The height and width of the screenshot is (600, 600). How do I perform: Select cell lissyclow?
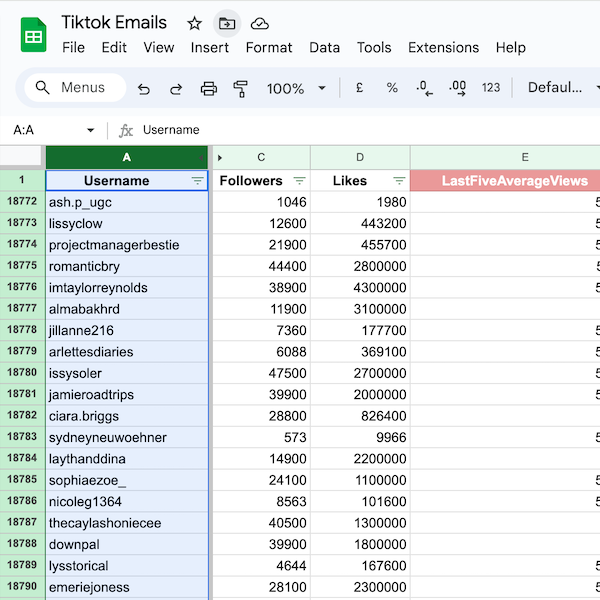[x=127, y=223]
